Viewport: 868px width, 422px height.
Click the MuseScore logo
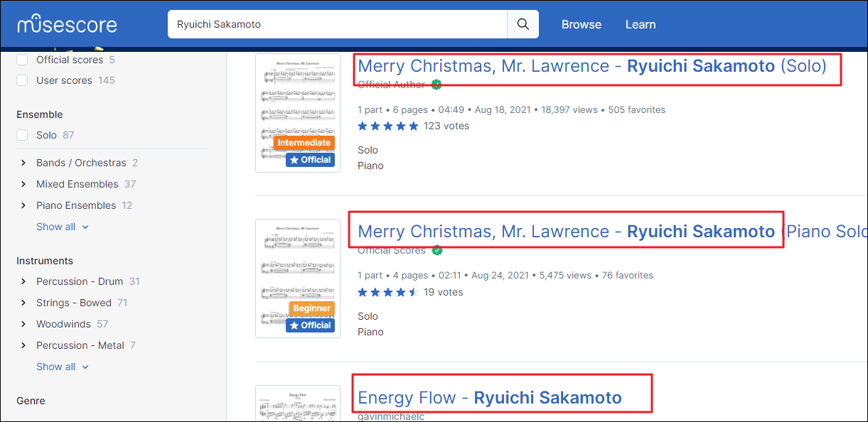coord(68,24)
